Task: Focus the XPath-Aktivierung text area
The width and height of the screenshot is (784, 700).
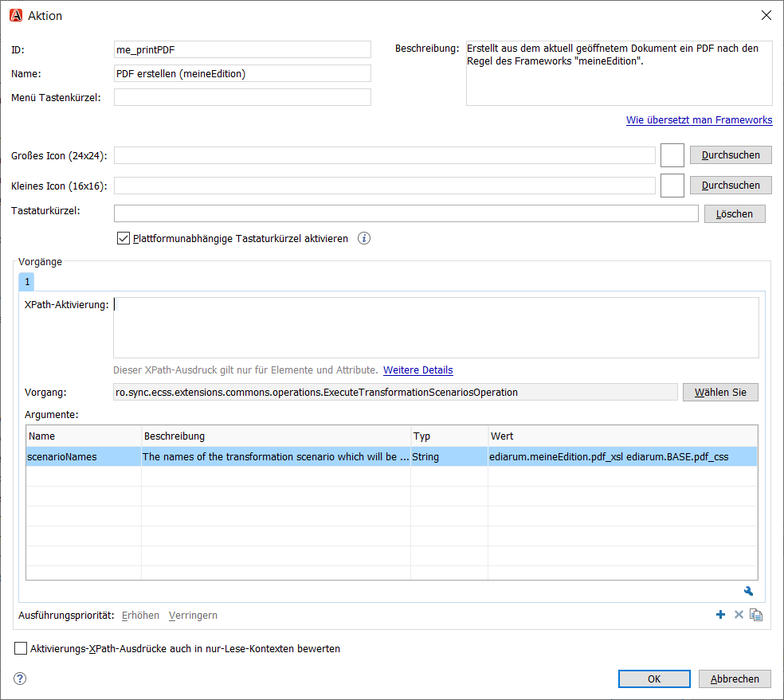Action: (436, 328)
